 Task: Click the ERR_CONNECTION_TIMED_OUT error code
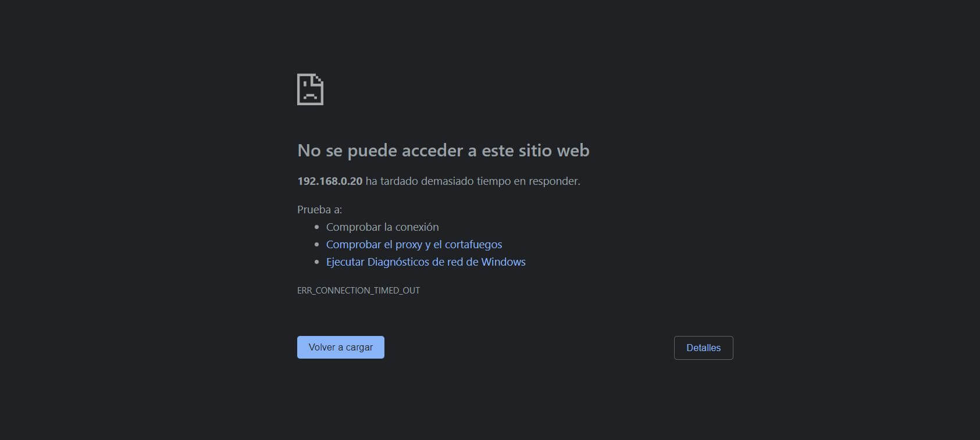click(x=358, y=291)
